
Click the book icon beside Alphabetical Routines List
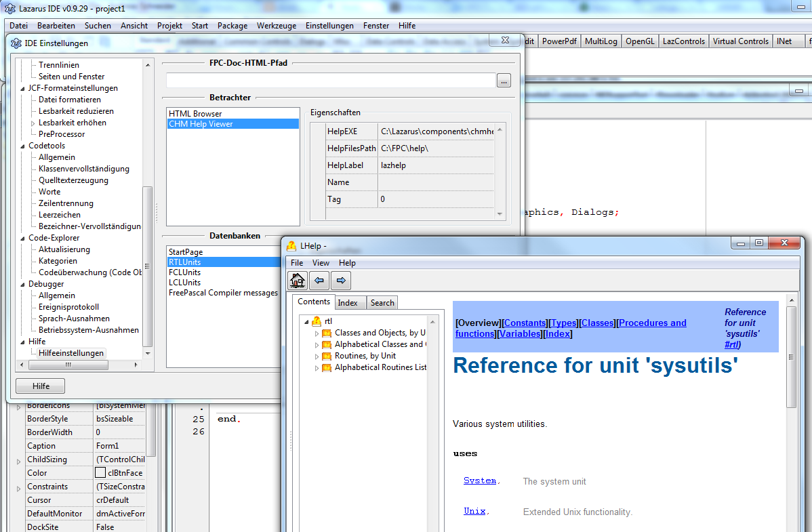tap(327, 367)
